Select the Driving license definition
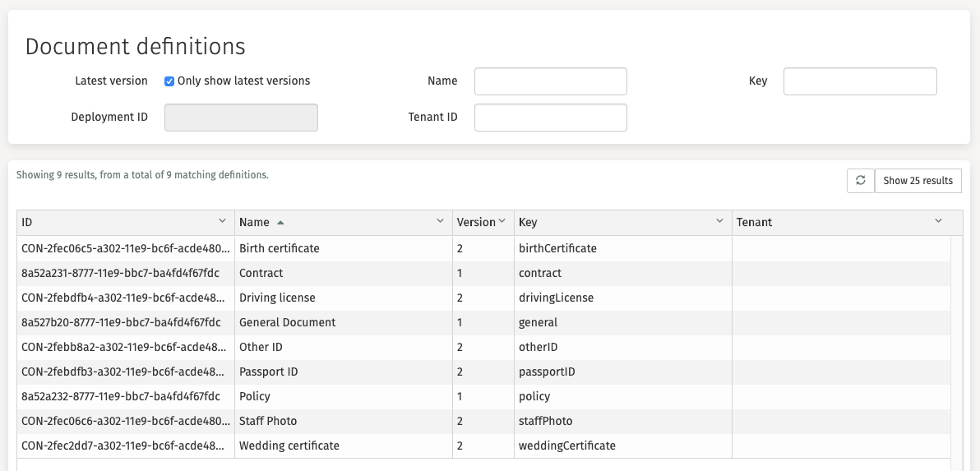This screenshot has width=980, height=471. pyautogui.click(x=277, y=298)
